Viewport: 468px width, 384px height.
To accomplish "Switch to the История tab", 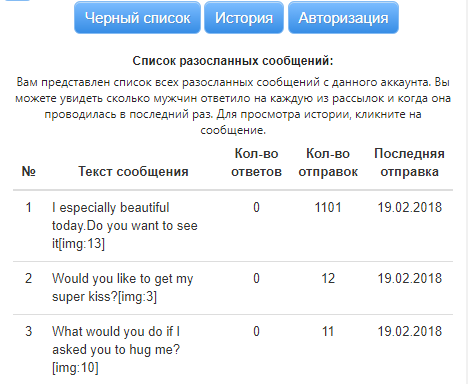I will [244, 18].
